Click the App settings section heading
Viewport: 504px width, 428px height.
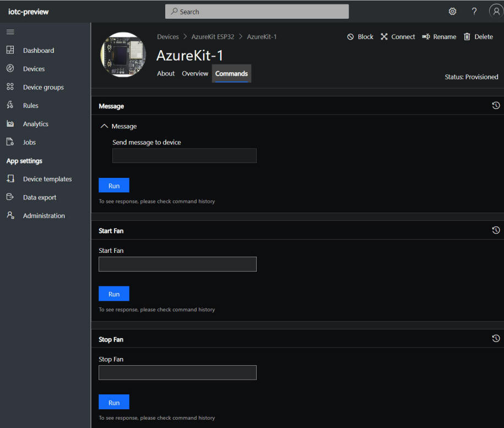coord(24,161)
